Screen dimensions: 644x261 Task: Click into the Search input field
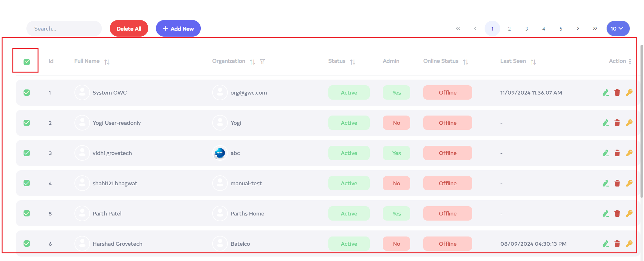(64, 29)
